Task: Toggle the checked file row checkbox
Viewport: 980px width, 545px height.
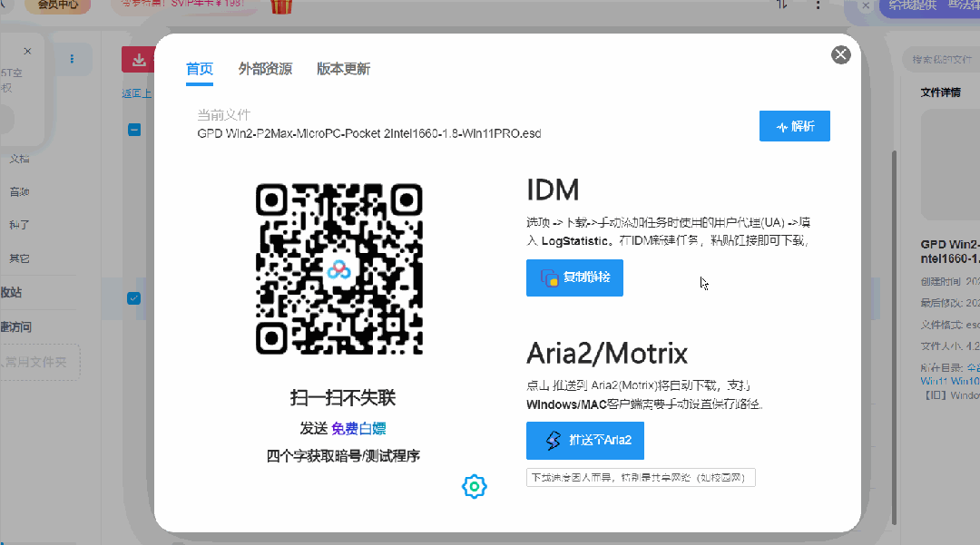Action: tap(133, 298)
